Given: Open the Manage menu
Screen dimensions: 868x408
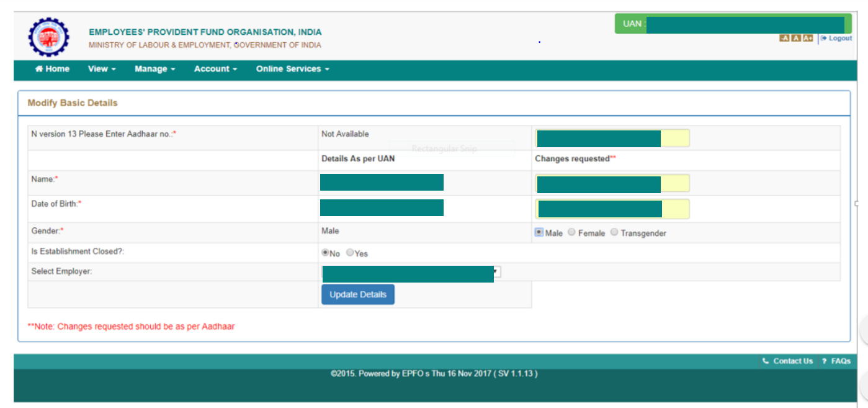Looking at the screenshot, I should (x=154, y=69).
